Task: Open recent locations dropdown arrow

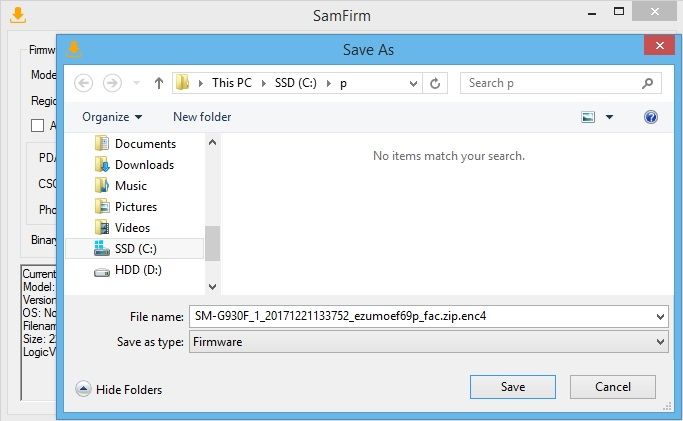Action: [x=136, y=83]
